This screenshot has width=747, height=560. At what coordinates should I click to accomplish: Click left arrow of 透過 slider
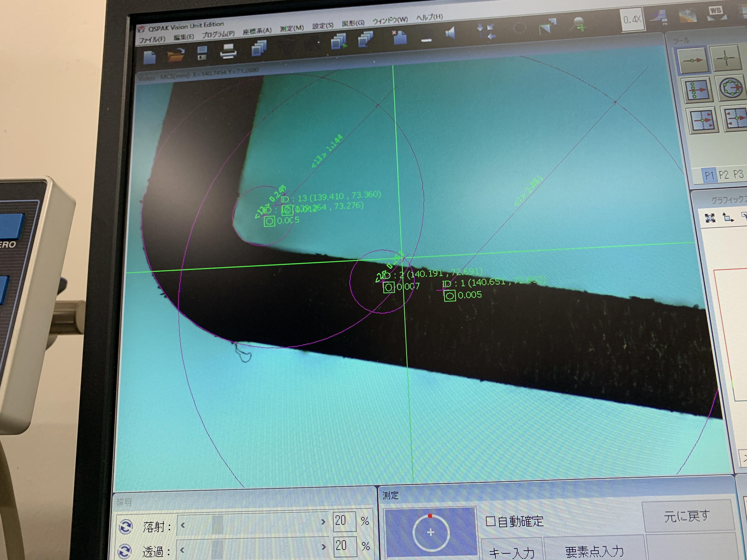[x=183, y=550]
